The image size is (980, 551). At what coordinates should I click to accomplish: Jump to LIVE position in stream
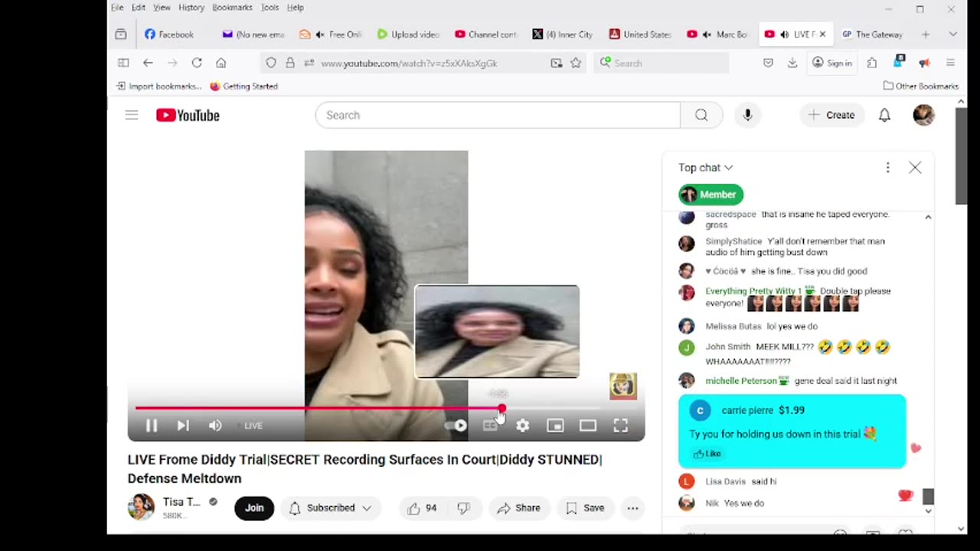[250, 425]
